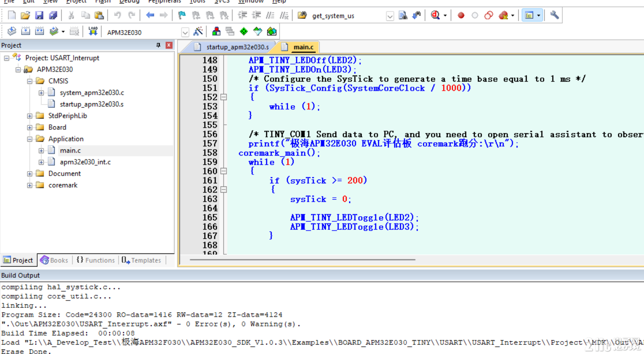Click the Program Size line in Build Output
This screenshot has width=644, height=354.
[x=142, y=315]
